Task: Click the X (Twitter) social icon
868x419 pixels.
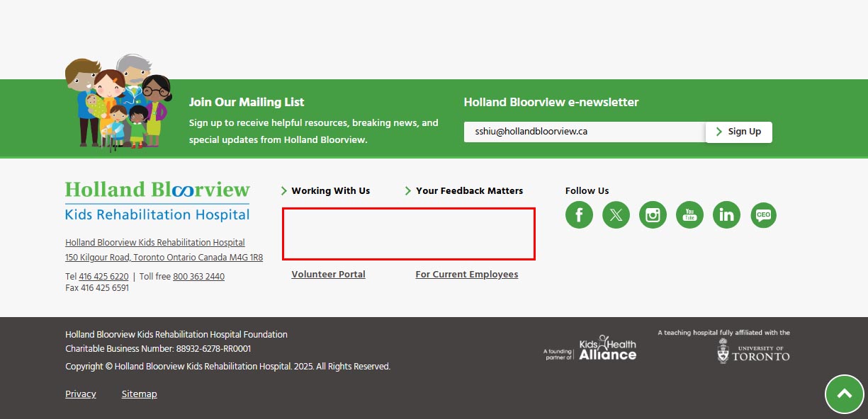Action: (616, 214)
